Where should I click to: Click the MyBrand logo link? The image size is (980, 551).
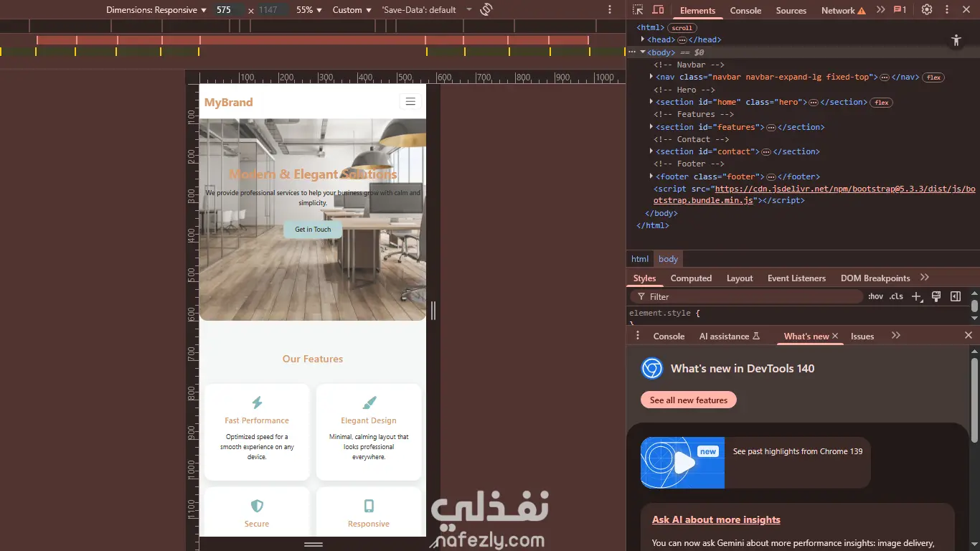(229, 102)
